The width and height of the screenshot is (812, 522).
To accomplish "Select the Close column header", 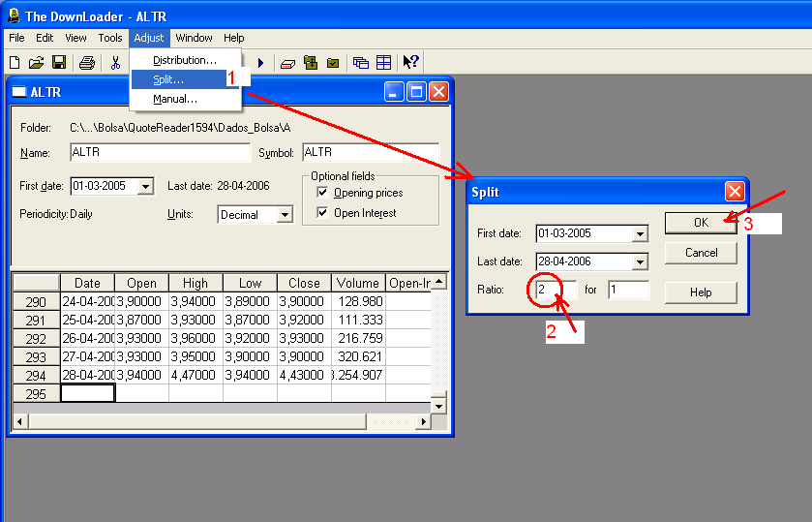I will click(x=305, y=283).
